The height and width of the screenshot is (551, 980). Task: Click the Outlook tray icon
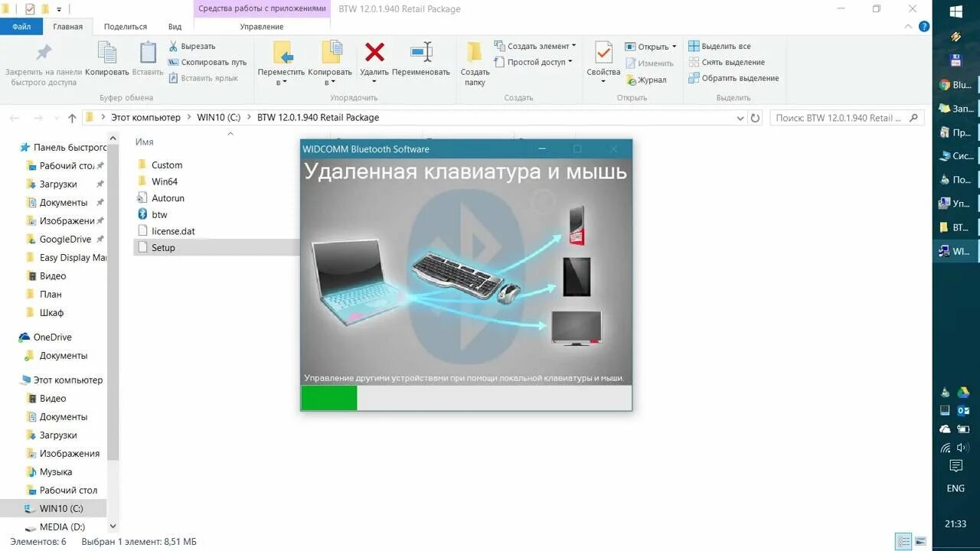coord(963,411)
